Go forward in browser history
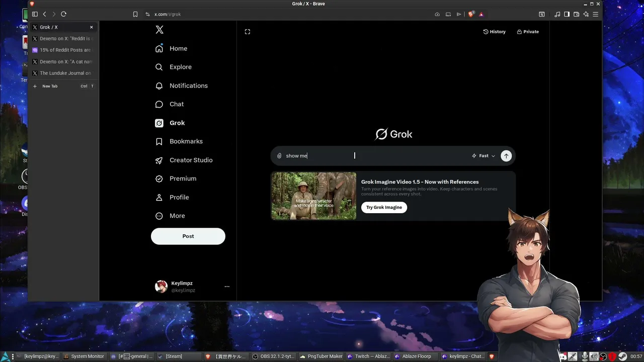Image resolution: width=644 pixels, height=362 pixels. pyautogui.click(x=54, y=14)
